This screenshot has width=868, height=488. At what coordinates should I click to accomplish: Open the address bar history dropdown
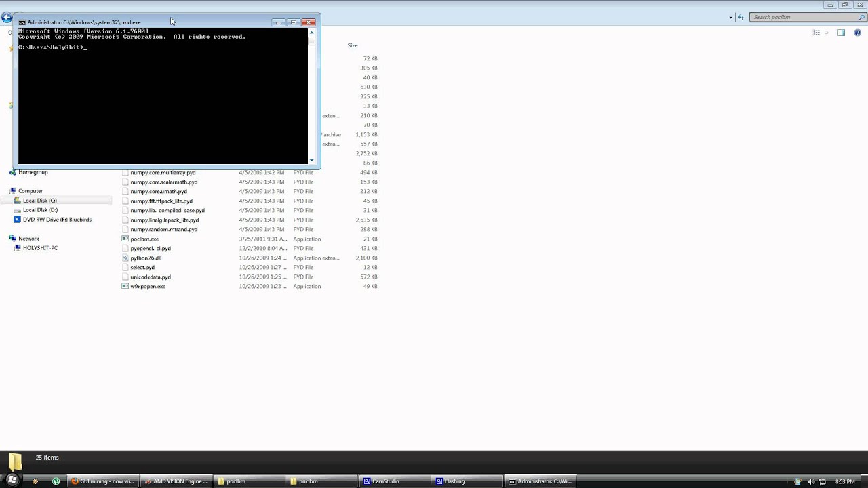pyautogui.click(x=730, y=17)
